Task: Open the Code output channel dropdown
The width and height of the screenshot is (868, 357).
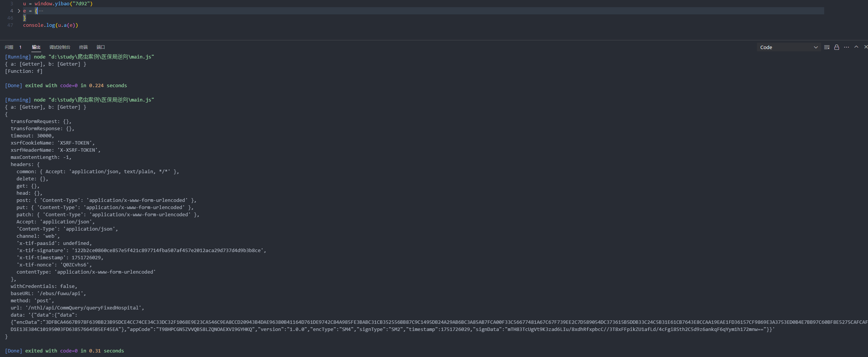Action: 789,47
